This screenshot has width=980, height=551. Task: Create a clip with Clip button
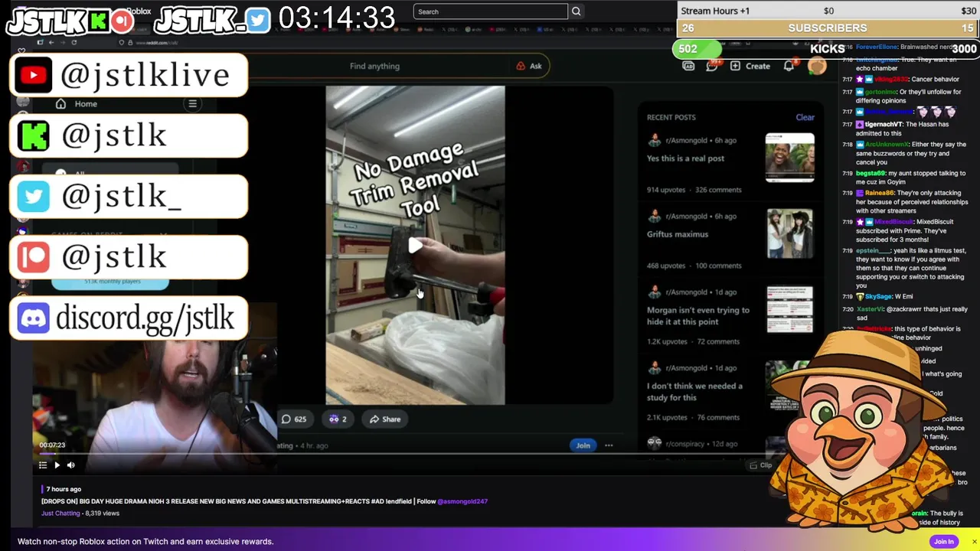coord(761,465)
